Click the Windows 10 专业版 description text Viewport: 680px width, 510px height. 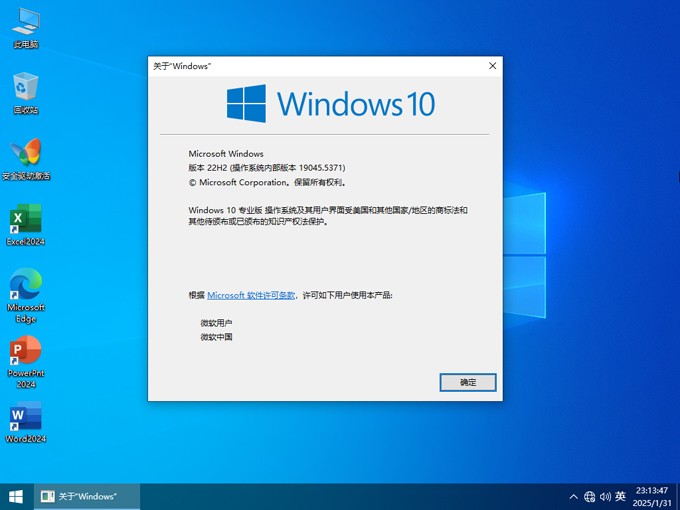(328, 216)
